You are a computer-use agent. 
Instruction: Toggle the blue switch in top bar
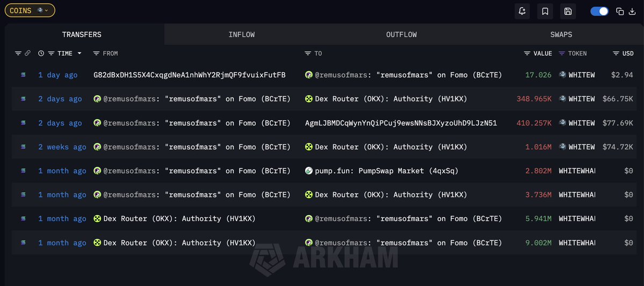click(x=599, y=11)
